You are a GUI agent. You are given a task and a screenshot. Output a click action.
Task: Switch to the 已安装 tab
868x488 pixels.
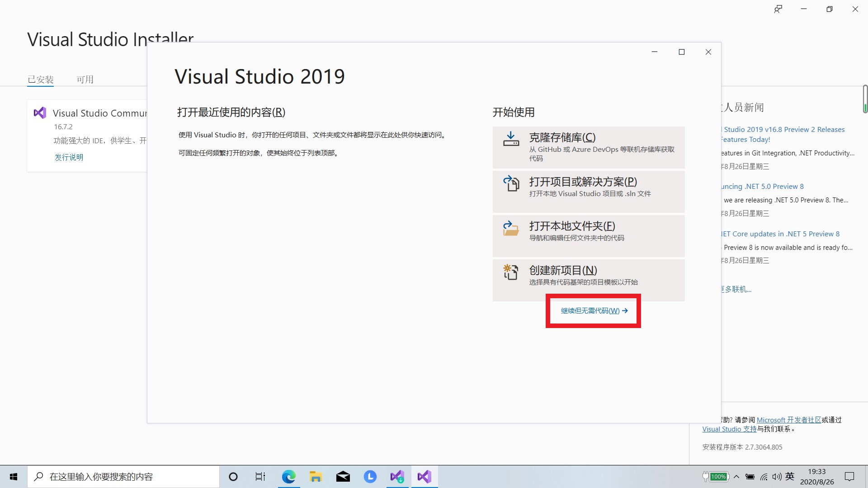click(x=40, y=80)
